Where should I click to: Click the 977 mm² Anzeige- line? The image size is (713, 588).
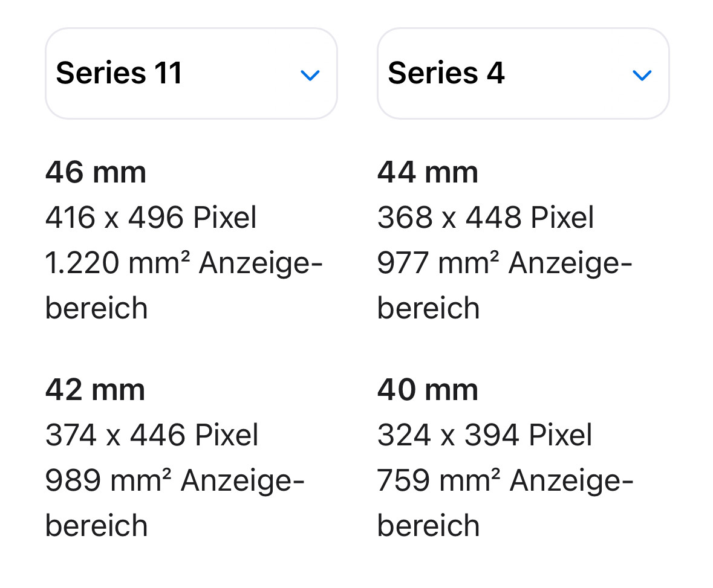[x=505, y=263]
